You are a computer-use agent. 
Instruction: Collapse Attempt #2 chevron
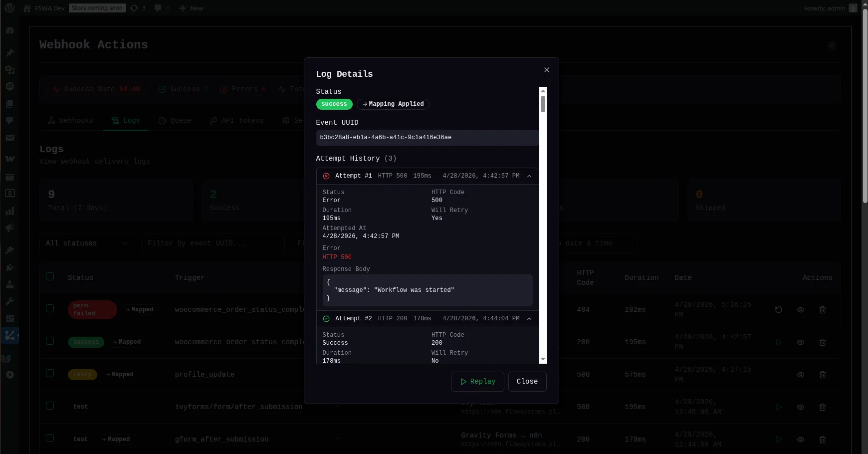[529, 319]
